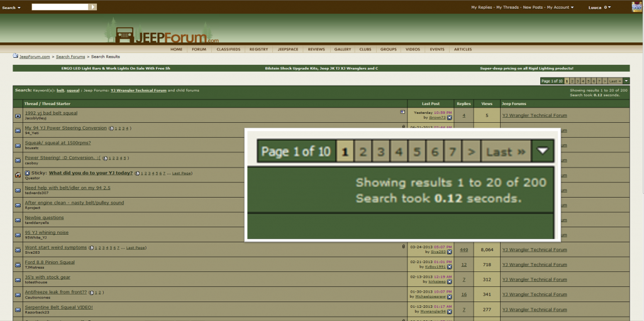Select REVIEWS in the navigation bar
This screenshot has width=644, height=321.
pyautogui.click(x=316, y=49)
